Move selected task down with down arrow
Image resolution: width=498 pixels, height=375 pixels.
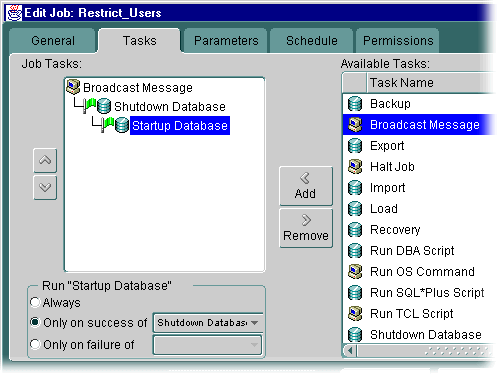45,188
